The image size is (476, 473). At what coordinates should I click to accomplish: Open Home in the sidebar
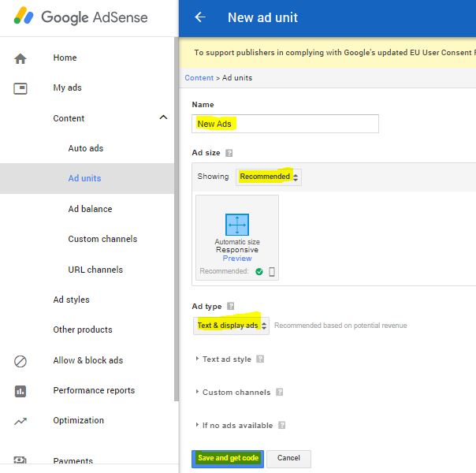click(65, 58)
